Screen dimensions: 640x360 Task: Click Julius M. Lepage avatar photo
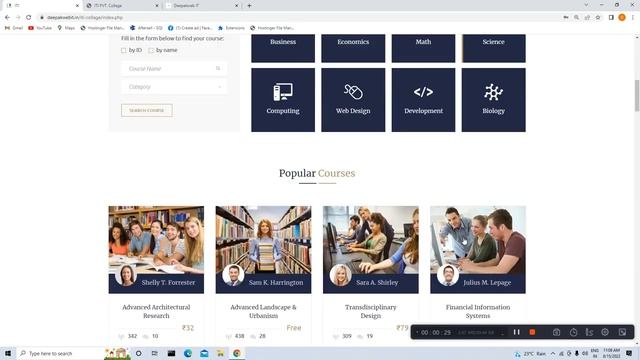click(448, 275)
